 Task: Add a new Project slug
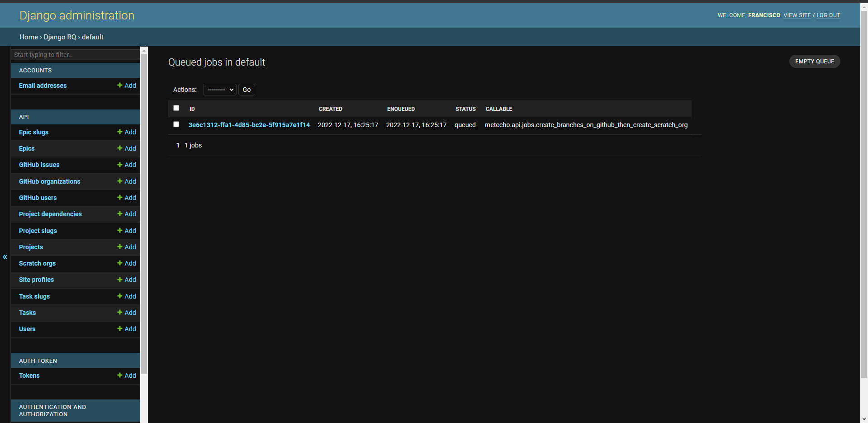127,231
